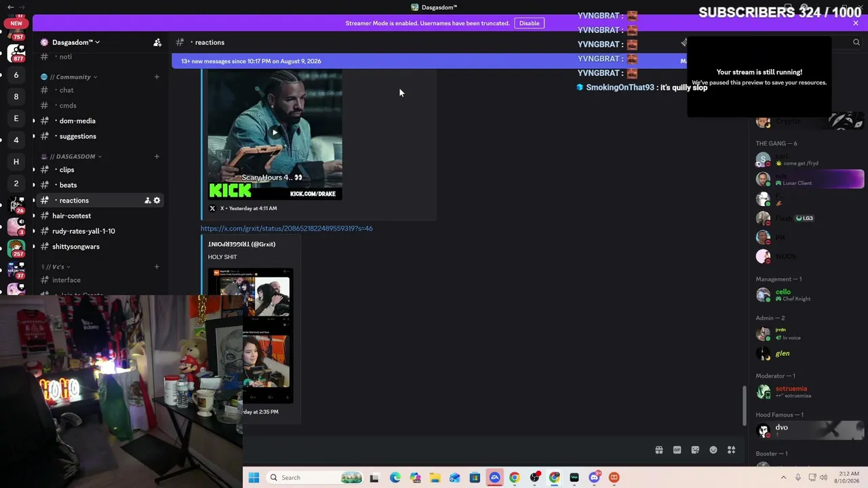Screen dimensions: 868x488
Task: Open the taskbar clock showing 2:12 AM
Action: [848, 478]
